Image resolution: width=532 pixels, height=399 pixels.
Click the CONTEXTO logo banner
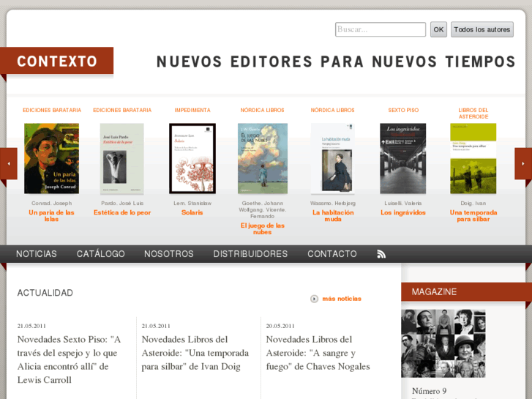[56, 61]
